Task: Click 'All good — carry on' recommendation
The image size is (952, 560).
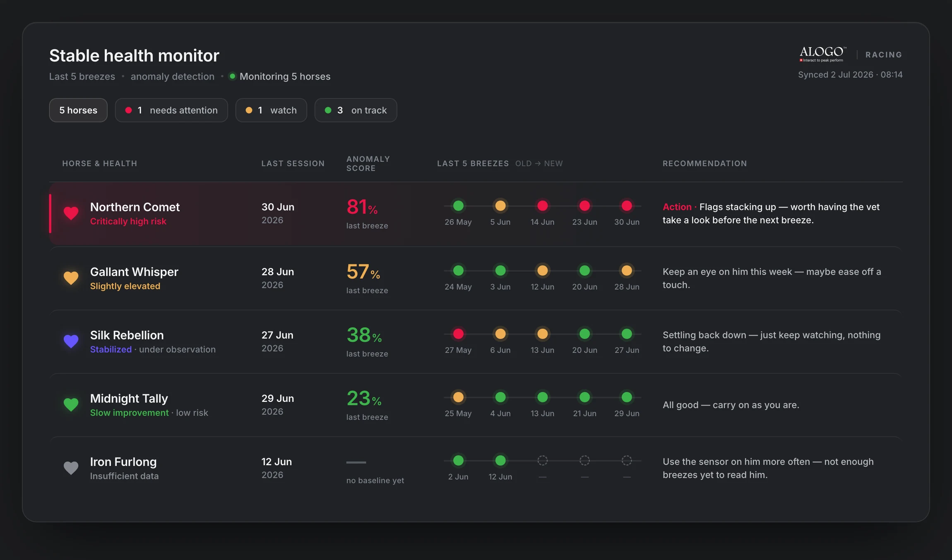Action: click(731, 405)
